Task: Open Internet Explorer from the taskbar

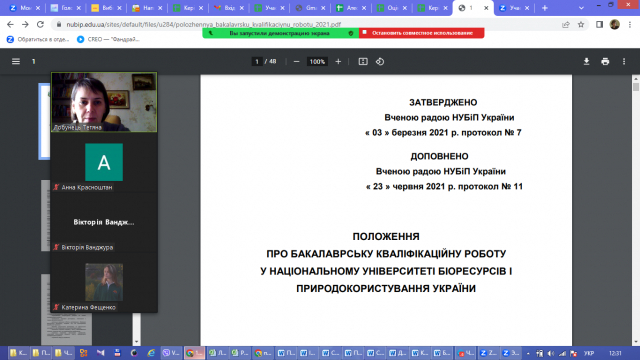Action: [151, 353]
